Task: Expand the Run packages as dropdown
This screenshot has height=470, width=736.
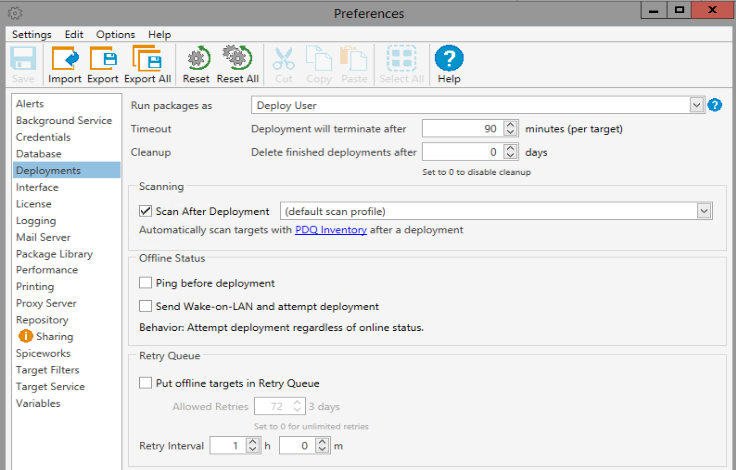Action: coord(697,105)
